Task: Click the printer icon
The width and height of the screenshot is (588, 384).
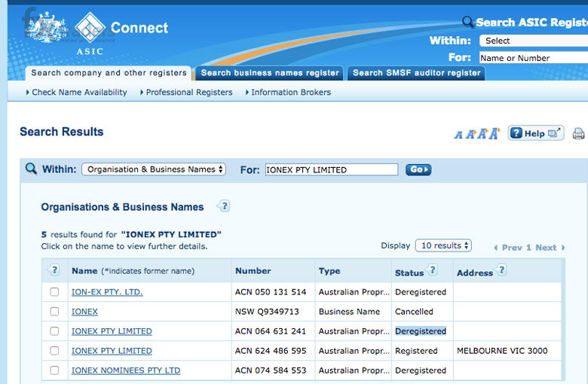Action: (x=578, y=133)
